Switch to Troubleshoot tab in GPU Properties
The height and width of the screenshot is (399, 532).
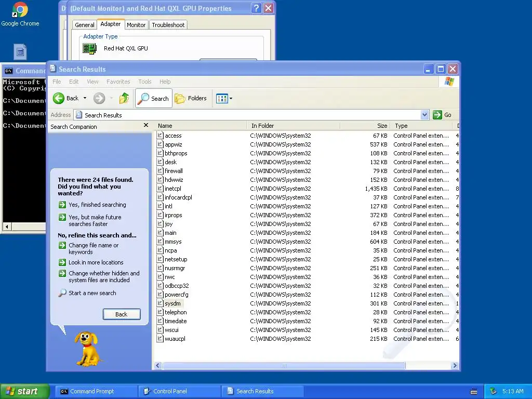coord(168,25)
